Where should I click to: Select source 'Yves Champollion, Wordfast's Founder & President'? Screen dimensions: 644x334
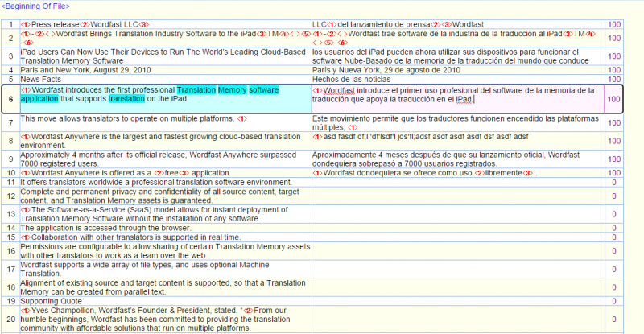[166, 320]
